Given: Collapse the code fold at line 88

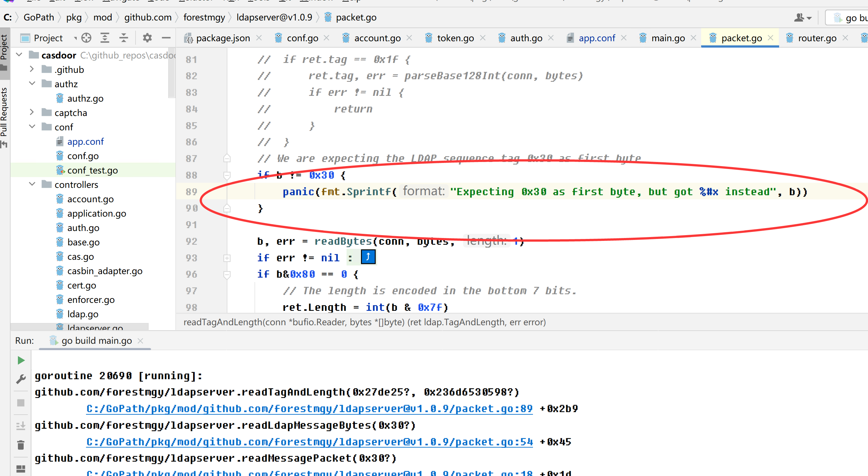Looking at the screenshot, I should point(227,175).
